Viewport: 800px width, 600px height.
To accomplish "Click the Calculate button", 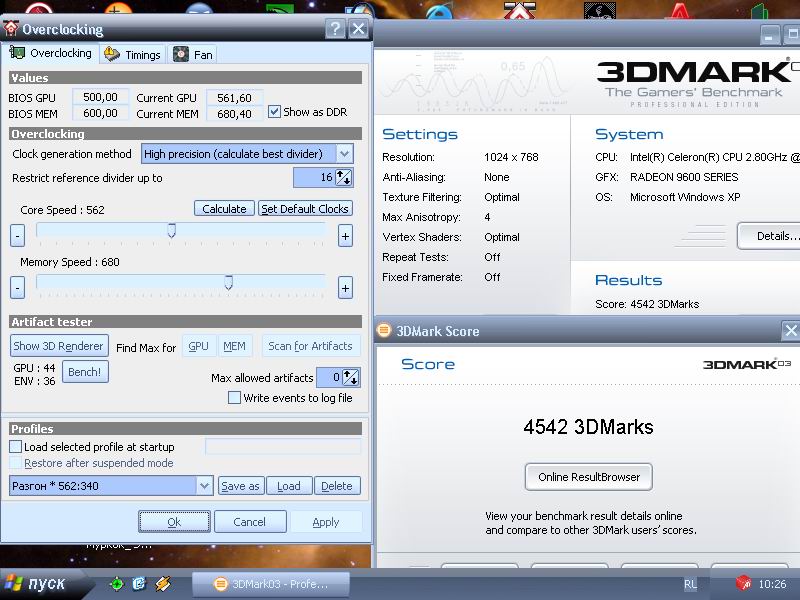I will (x=224, y=209).
